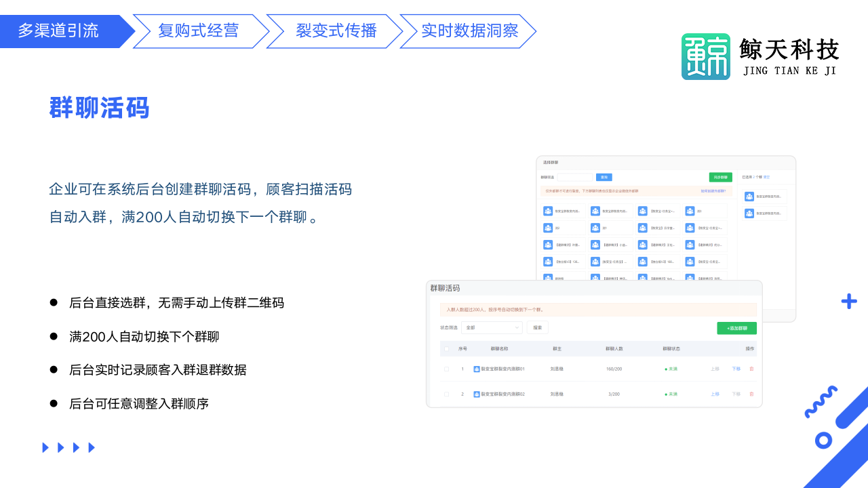Click 下移 link for row 1
The width and height of the screenshot is (868, 488).
click(x=736, y=369)
